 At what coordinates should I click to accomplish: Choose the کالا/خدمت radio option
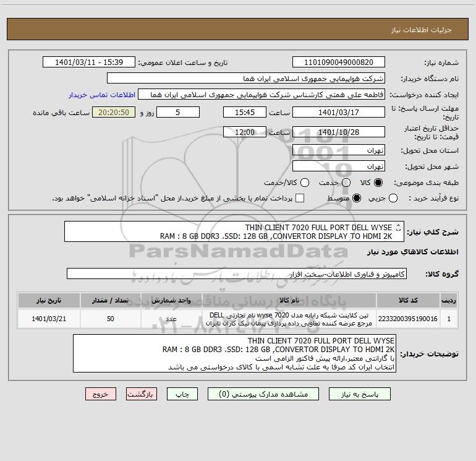(305, 183)
